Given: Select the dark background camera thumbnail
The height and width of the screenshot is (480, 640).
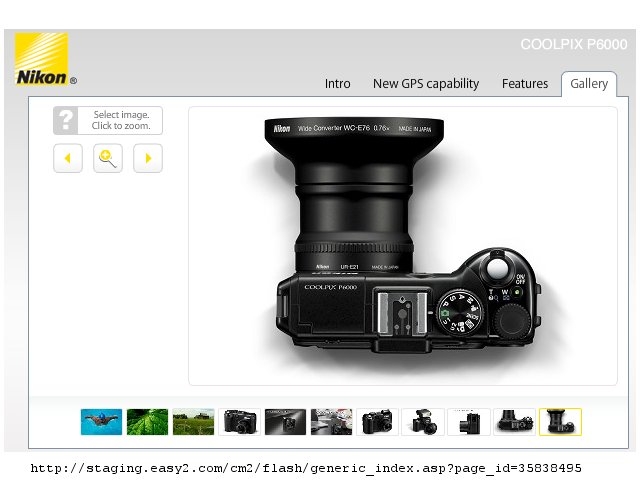Looking at the screenshot, I should click(285, 422).
